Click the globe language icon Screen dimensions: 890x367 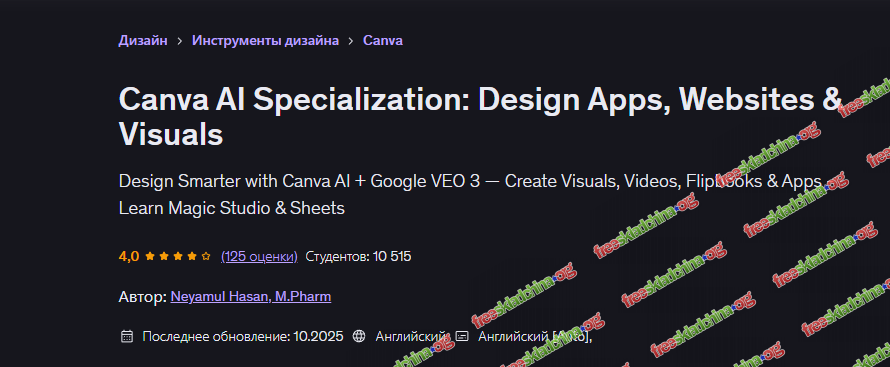[x=359, y=336]
